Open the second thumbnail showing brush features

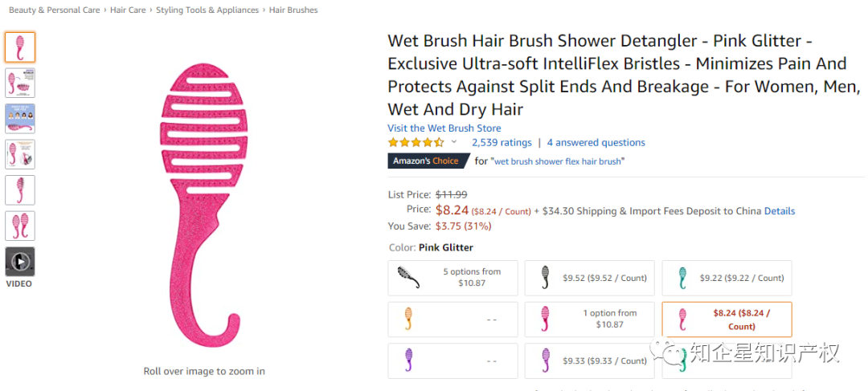(x=20, y=83)
